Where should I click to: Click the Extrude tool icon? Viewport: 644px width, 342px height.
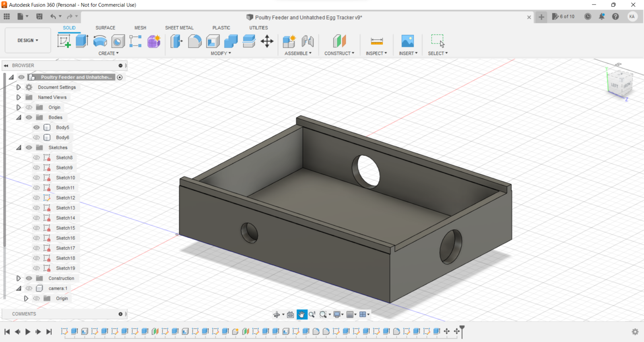(x=82, y=41)
